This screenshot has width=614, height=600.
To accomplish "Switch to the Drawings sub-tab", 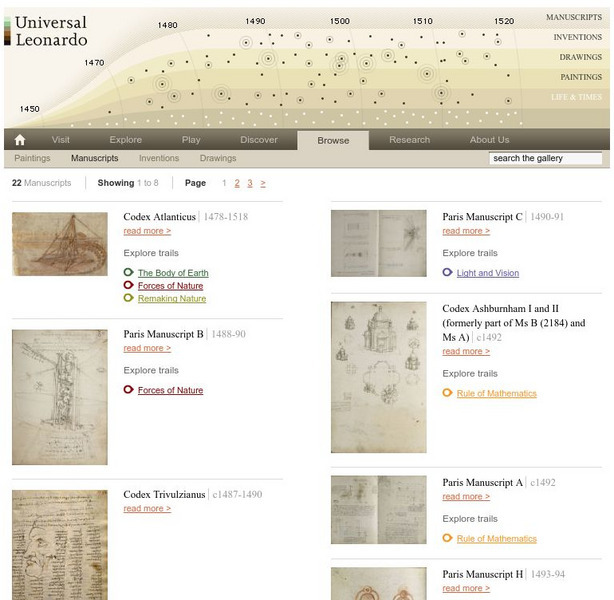I will coord(218,158).
